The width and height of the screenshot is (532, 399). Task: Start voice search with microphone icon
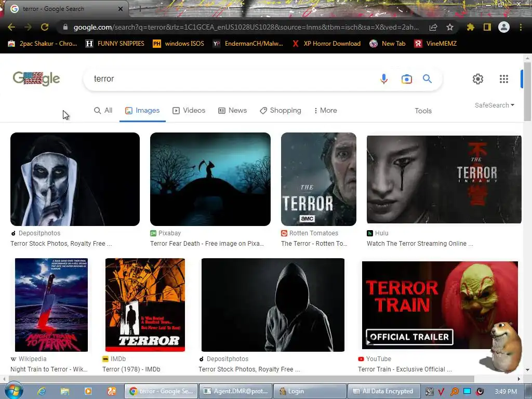[384, 79]
